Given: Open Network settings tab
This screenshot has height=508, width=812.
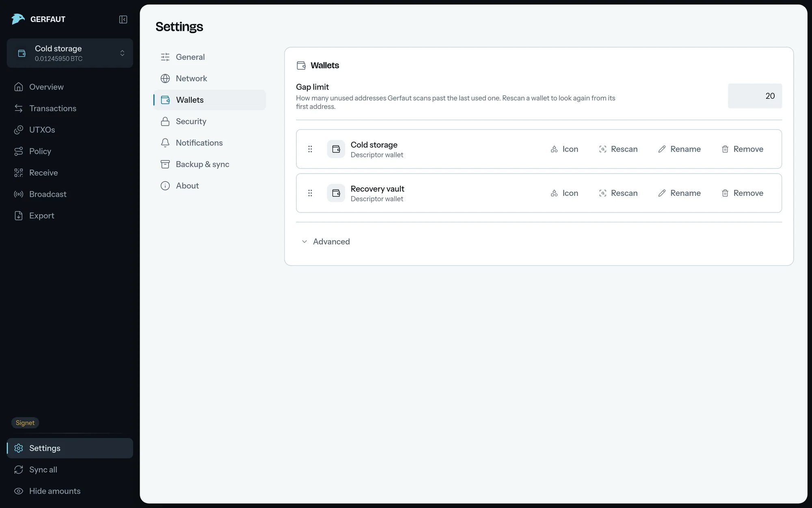Looking at the screenshot, I should point(209,78).
